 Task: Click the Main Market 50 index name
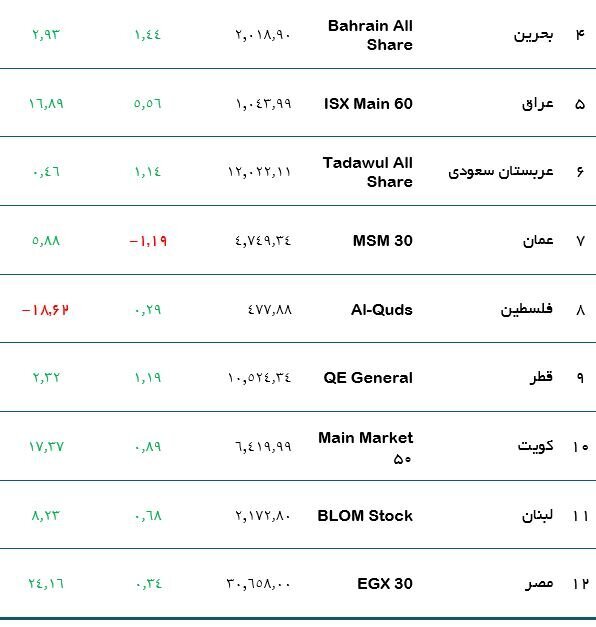[x=366, y=447]
